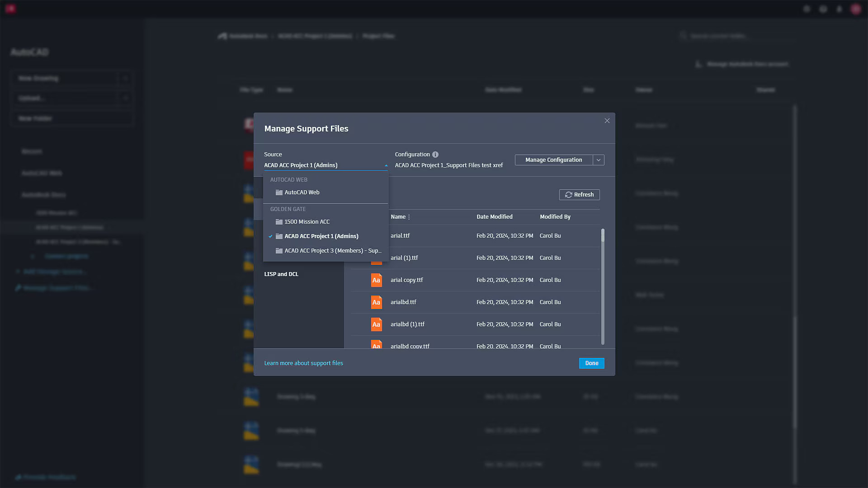
Task: Open the LISP and DCL category
Action: pos(281,274)
